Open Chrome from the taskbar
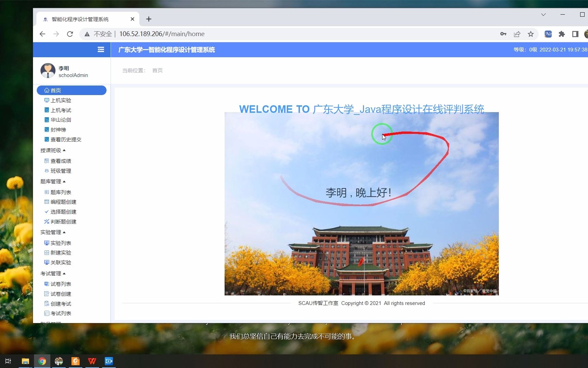The image size is (588, 368). (42, 361)
